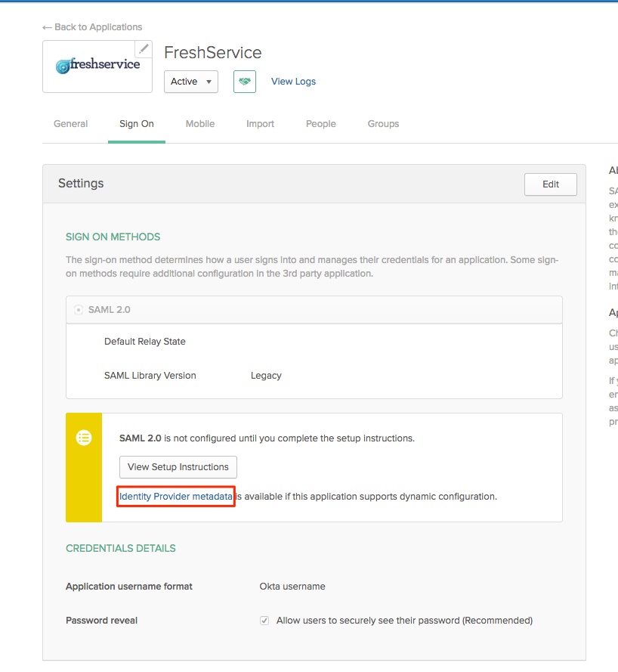Click the Settings panel heading

click(81, 184)
